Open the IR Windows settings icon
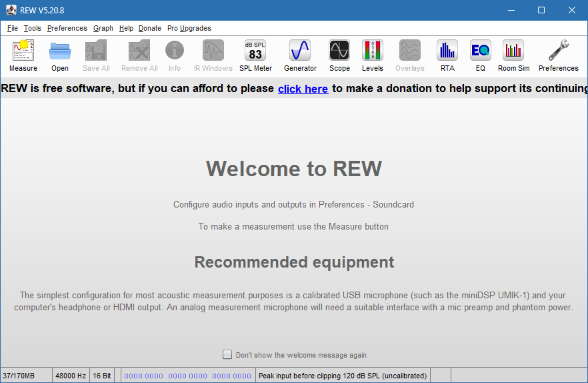The width and height of the screenshot is (588, 383). click(213, 51)
